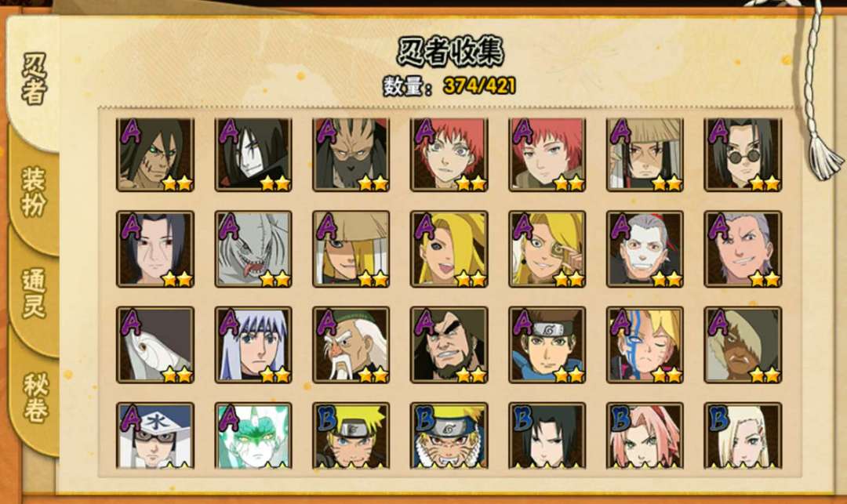Switch to the 装扮 tab
The width and height of the screenshot is (847, 504).
(x=34, y=191)
